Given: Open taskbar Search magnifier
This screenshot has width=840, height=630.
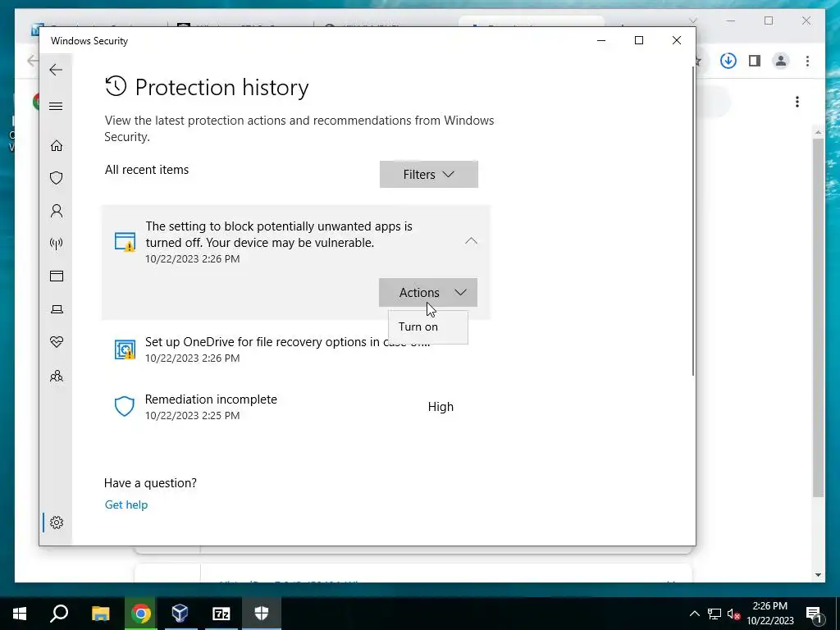Looking at the screenshot, I should pyautogui.click(x=59, y=614).
